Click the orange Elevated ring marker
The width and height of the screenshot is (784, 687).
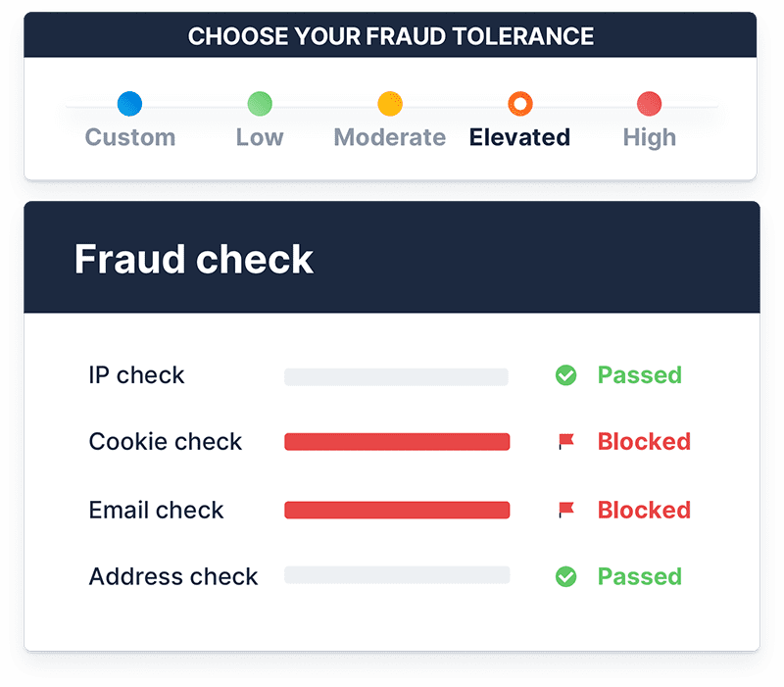click(x=520, y=104)
